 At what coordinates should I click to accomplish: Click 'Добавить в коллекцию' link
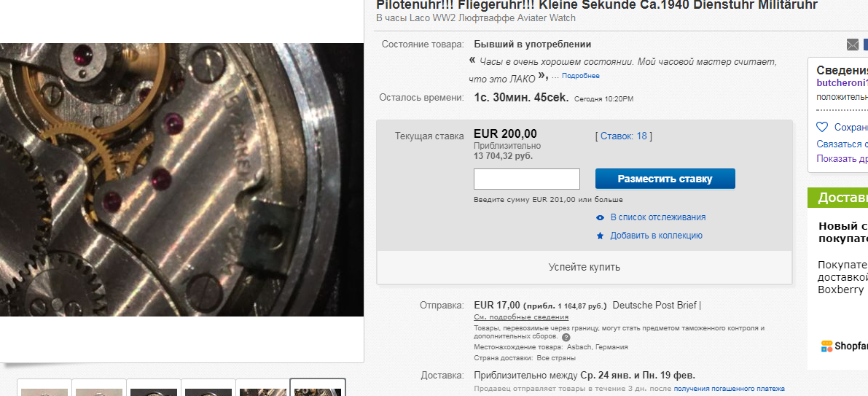[x=656, y=236]
